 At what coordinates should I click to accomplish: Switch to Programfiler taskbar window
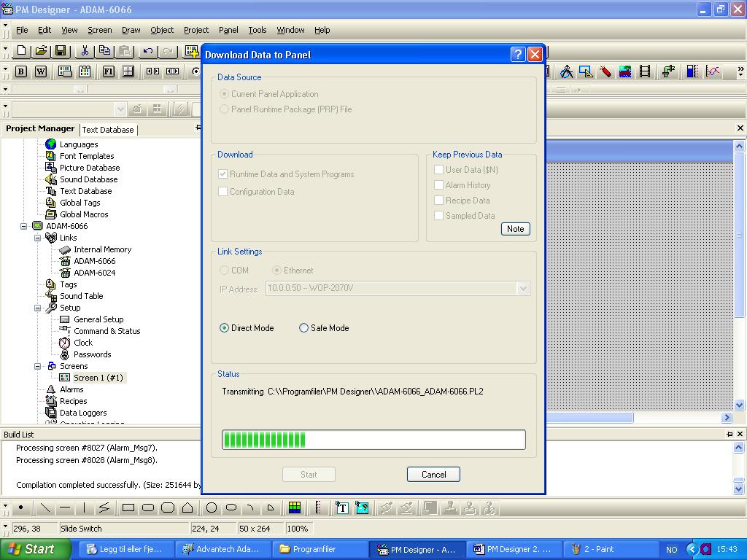pyautogui.click(x=320, y=549)
